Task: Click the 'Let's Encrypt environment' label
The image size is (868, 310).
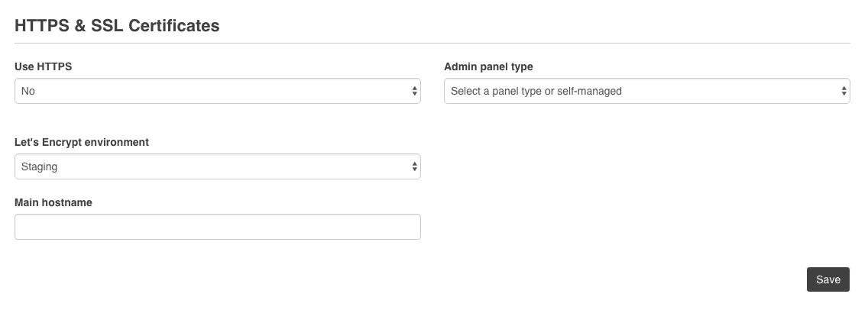Action: tap(82, 142)
